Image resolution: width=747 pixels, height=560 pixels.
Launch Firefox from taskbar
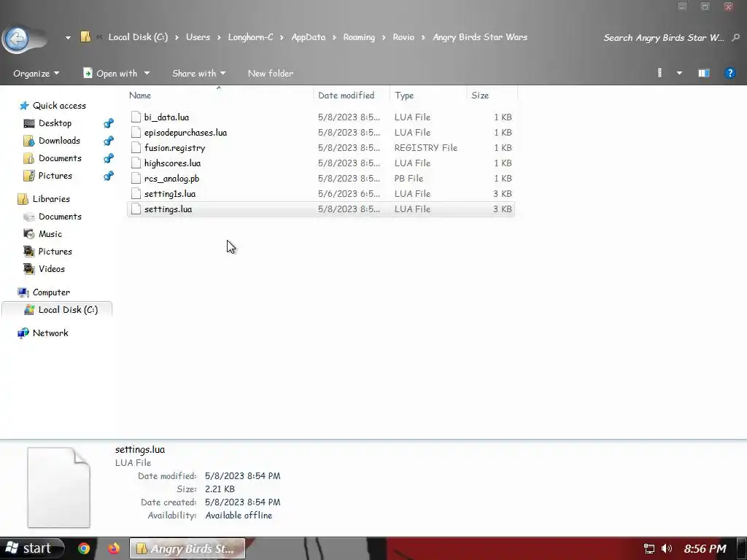coord(113,548)
